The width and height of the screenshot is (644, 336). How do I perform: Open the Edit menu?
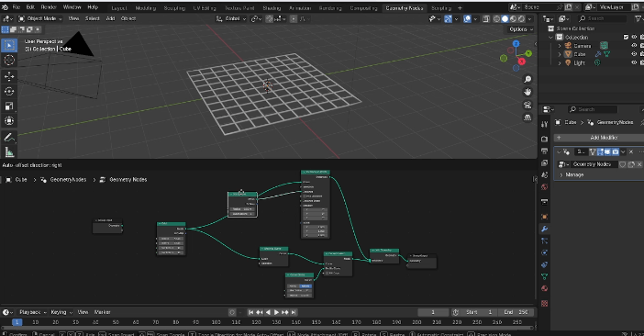[x=31, y=7]
